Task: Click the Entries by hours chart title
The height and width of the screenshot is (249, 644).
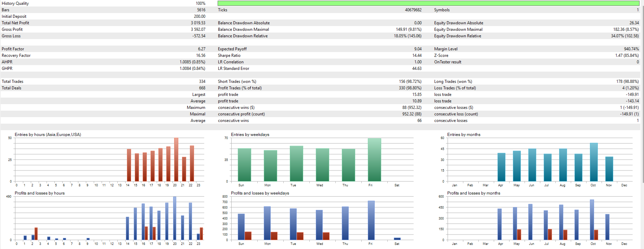Action: pos(48,135)
